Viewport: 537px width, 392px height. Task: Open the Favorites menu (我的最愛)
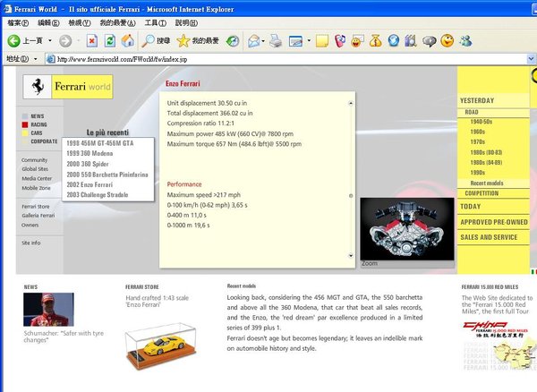(117, 23)
